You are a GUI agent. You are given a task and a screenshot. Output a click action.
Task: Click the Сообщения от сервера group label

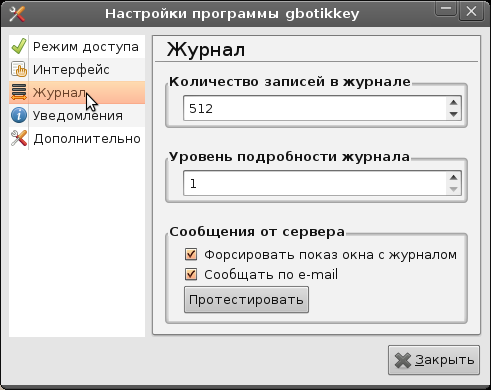[x=257, y=232]
